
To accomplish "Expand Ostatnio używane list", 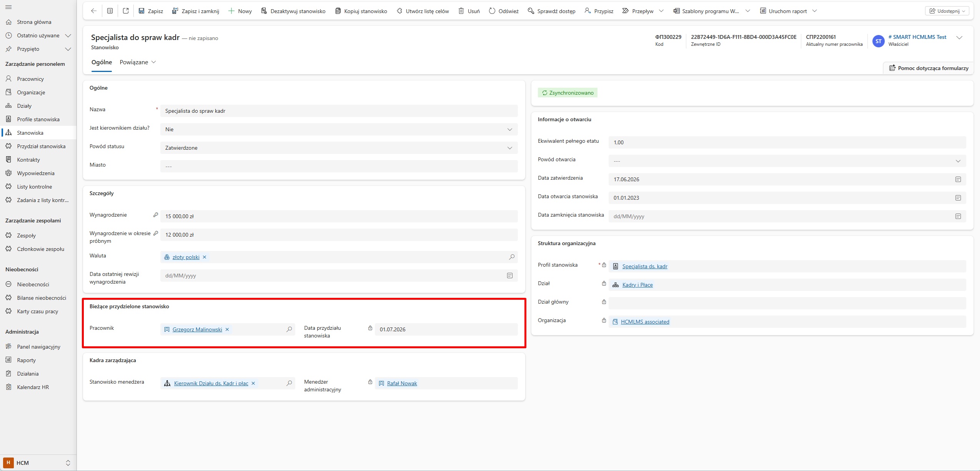I will [68, 35].
